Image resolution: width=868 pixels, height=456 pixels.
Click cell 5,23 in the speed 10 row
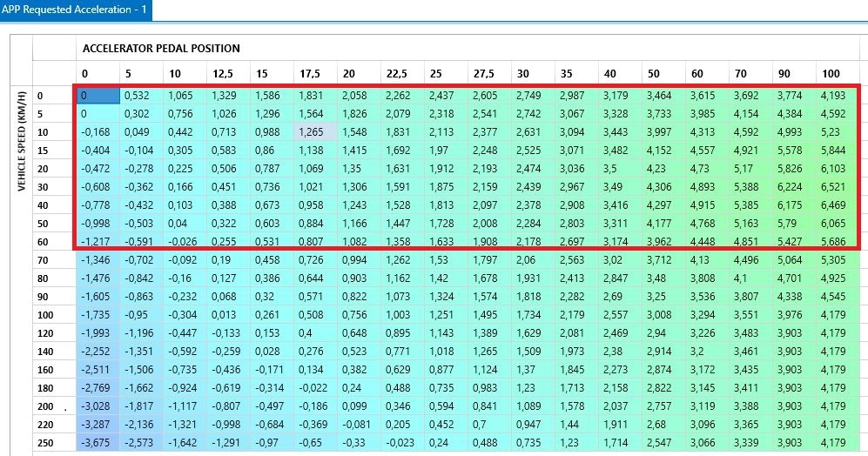pyautogui.click(x=838, y=132)
